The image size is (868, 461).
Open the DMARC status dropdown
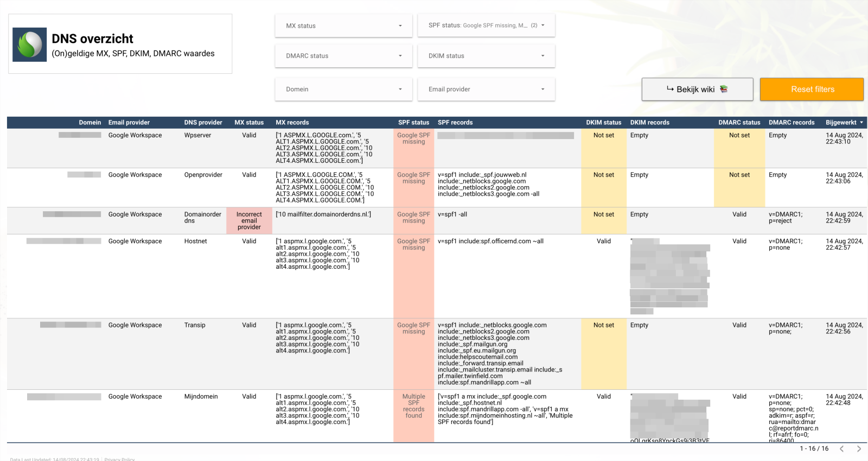[x=344, y=56]
